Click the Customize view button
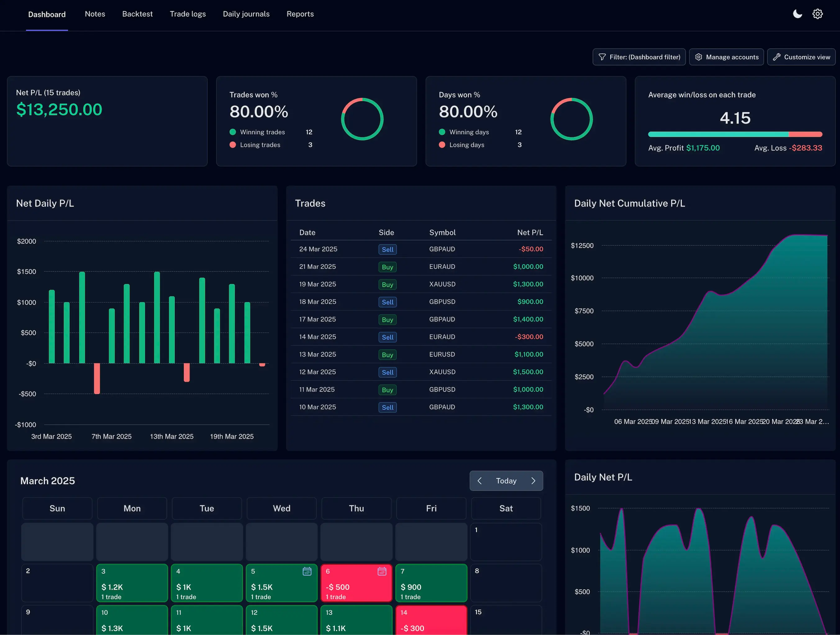The height and width of the screenshot is (635, 840). (x=801, y=57)
